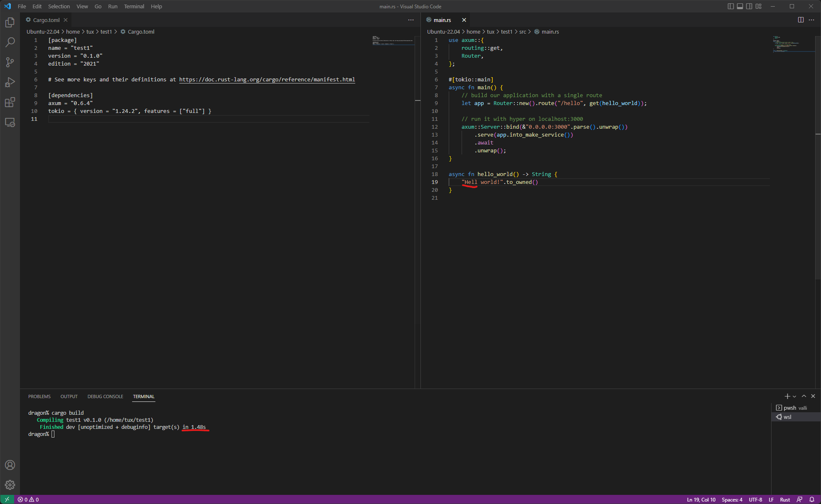Maximize the terminal panel with chevron up

pos(804,396)
